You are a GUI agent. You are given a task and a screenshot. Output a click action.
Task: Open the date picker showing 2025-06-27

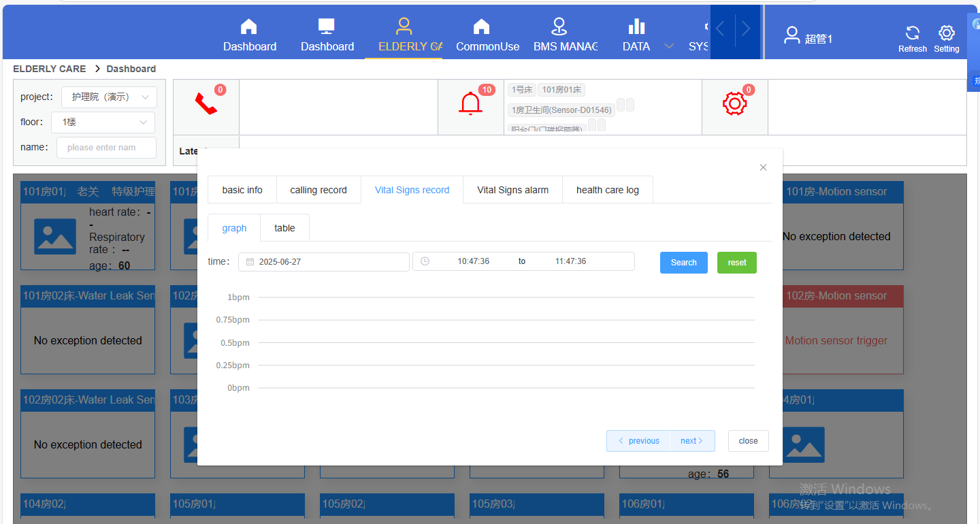[324, 261]
